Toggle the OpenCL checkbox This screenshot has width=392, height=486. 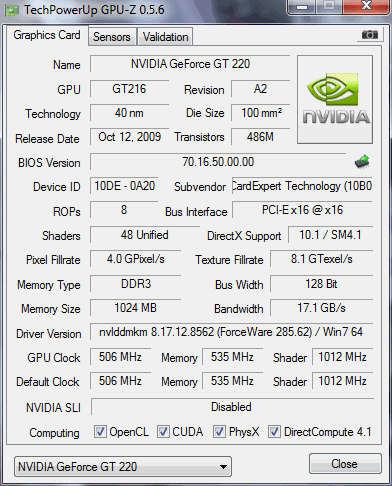click(x=100, y=431)
